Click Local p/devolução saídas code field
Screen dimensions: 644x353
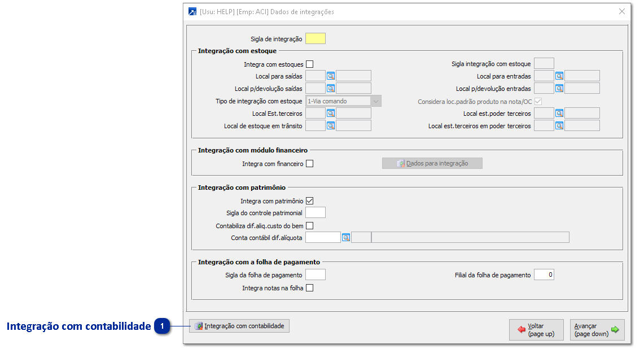click(x=316, y=88)
